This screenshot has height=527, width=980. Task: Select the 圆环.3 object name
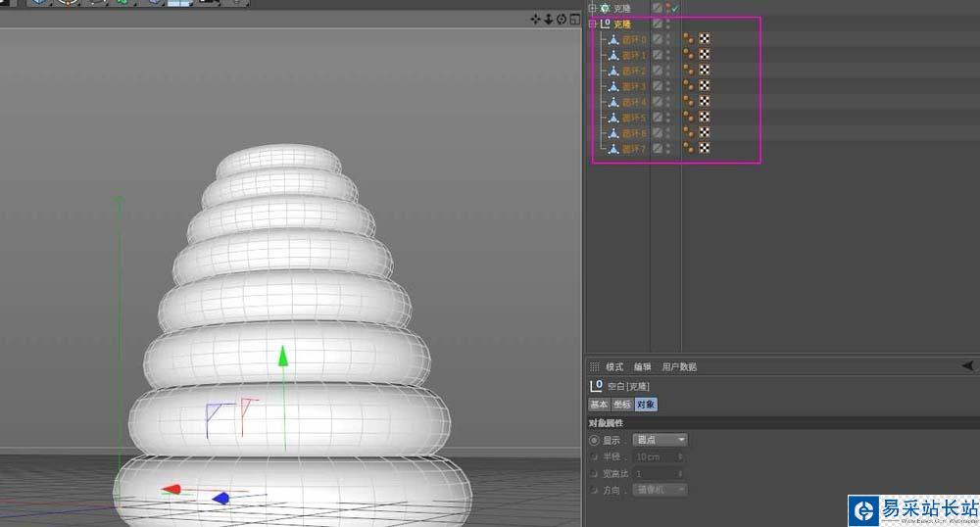point(634,86)
